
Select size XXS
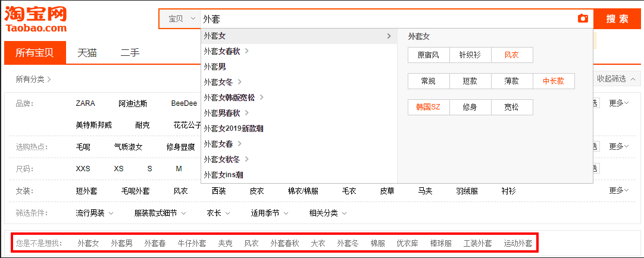point(83,169)
